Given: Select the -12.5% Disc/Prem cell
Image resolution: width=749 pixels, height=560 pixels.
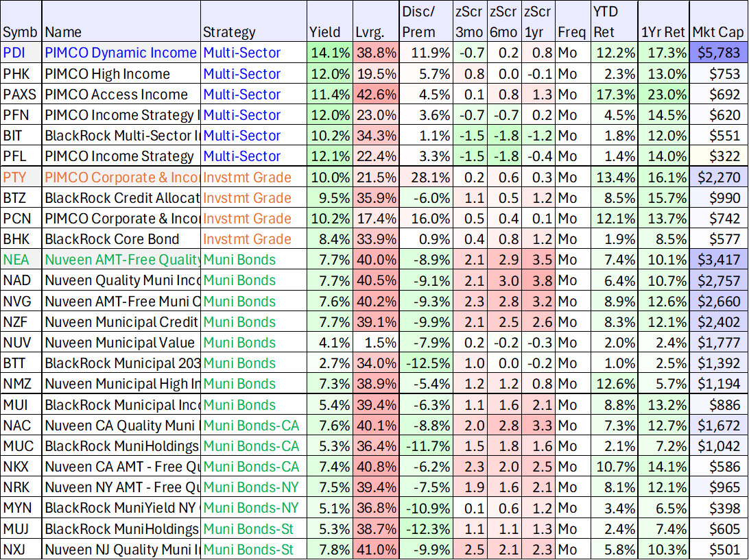Looking at the screenshot, I should (x=426, y=363).
